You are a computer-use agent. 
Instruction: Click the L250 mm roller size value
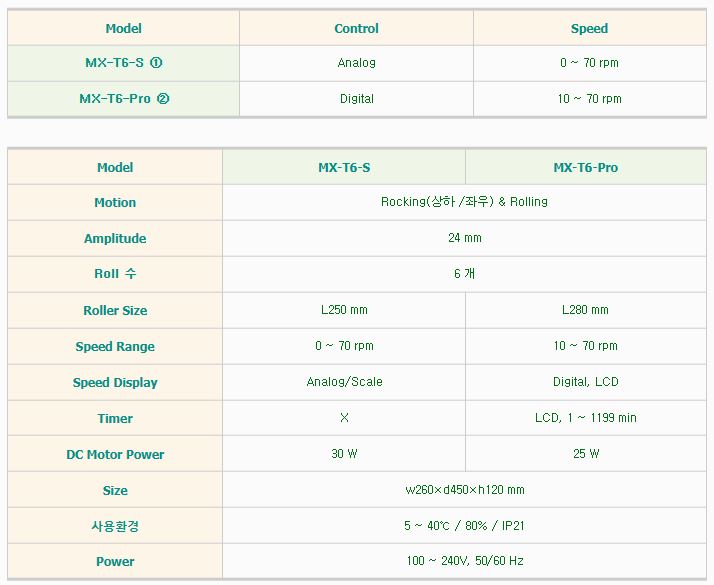[x=344, y=310]
